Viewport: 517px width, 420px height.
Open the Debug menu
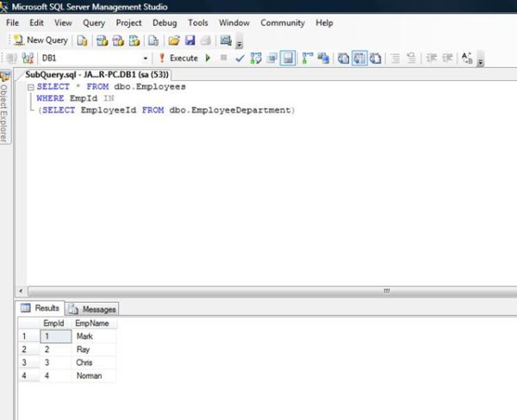tap(165, 22)
